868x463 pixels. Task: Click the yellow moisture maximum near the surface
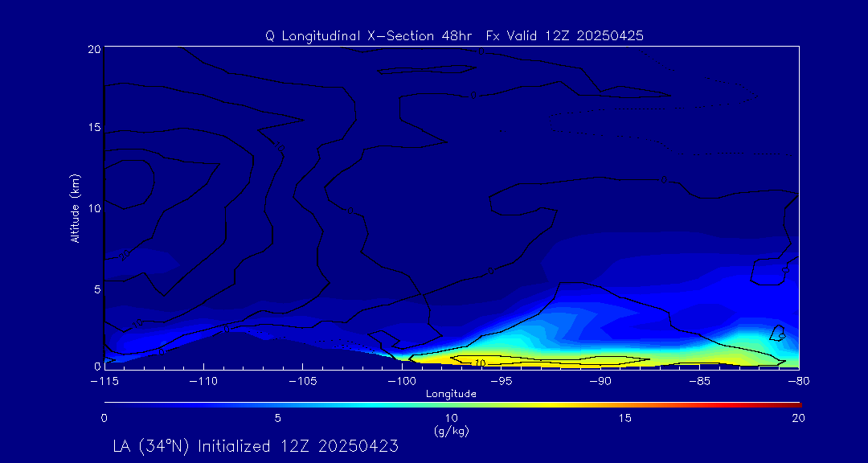click(x=514, y=360)
